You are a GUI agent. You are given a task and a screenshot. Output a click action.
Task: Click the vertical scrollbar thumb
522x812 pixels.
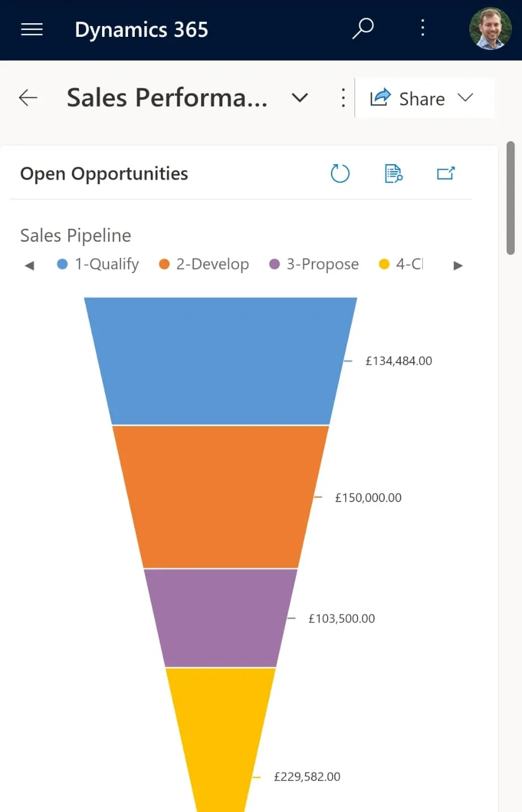tap(511, 198)
